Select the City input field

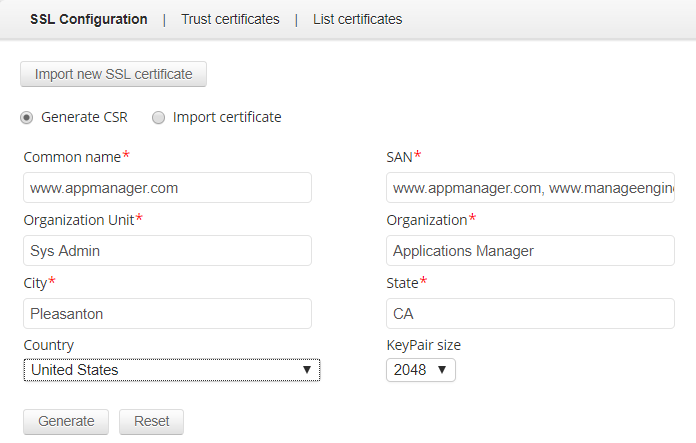coord(167,314)
